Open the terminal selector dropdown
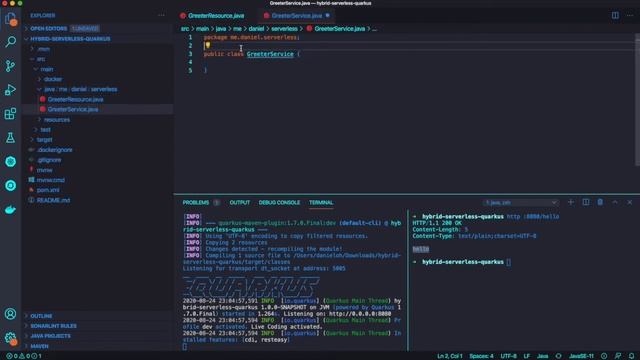This screenshot has width=640, height=360. (520, 202)
